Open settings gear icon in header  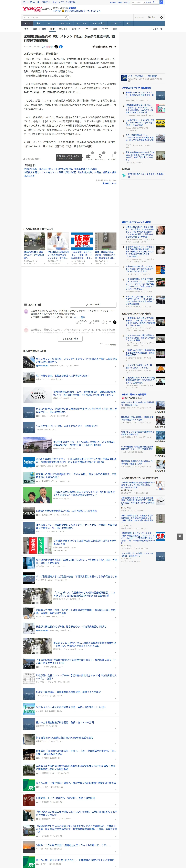click(x=161, y=18)
